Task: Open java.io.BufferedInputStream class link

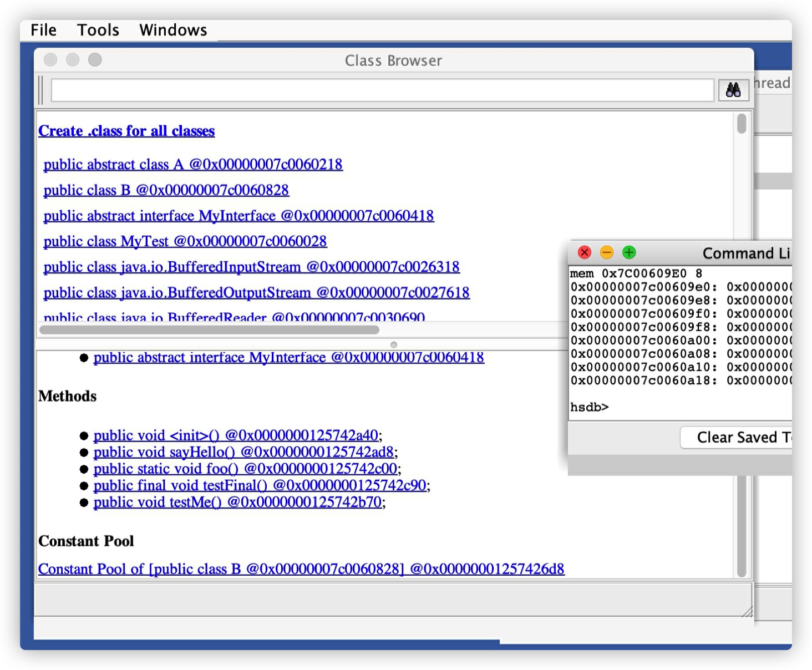Action: coord(251,267)
